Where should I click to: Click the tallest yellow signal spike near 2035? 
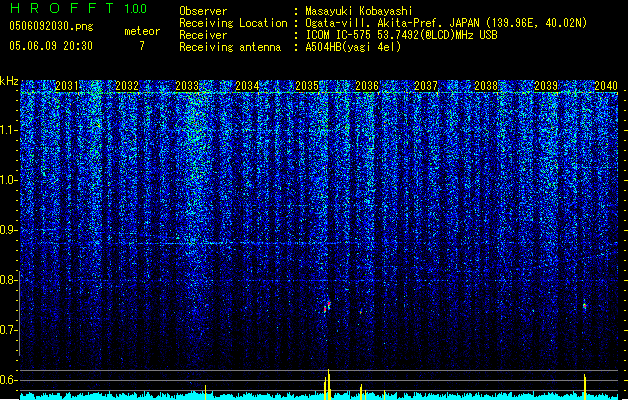(x=329, y=384)
